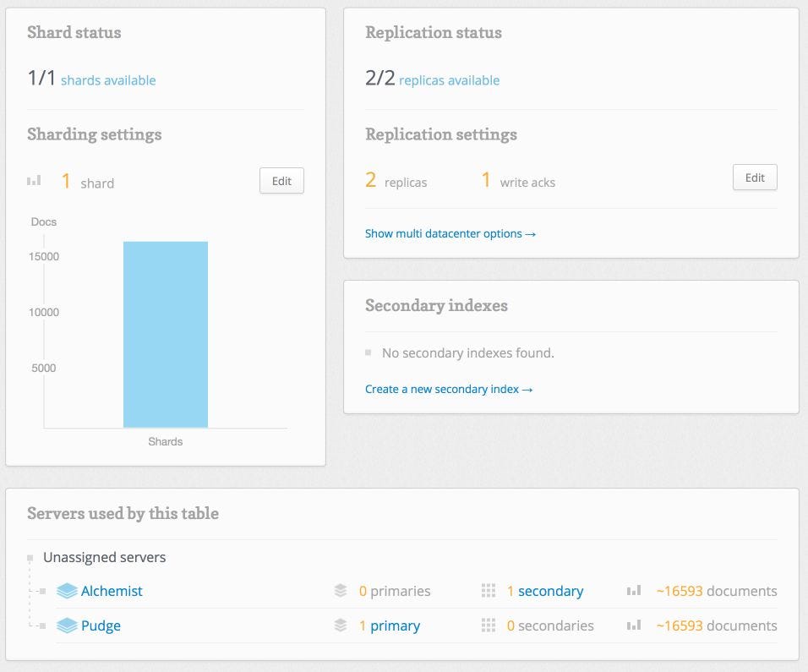Open the shards available link

point(108,80)
